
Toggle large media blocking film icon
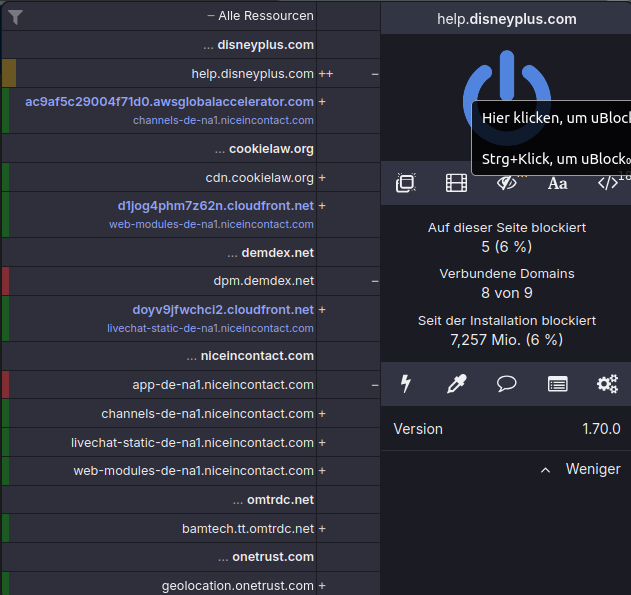pos(456,183)
